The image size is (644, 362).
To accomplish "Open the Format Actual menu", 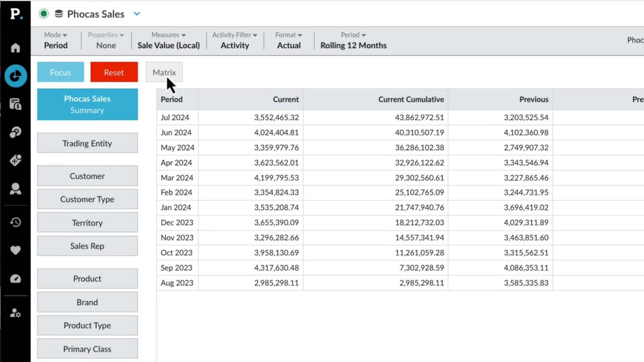I will tap(289, 40).
